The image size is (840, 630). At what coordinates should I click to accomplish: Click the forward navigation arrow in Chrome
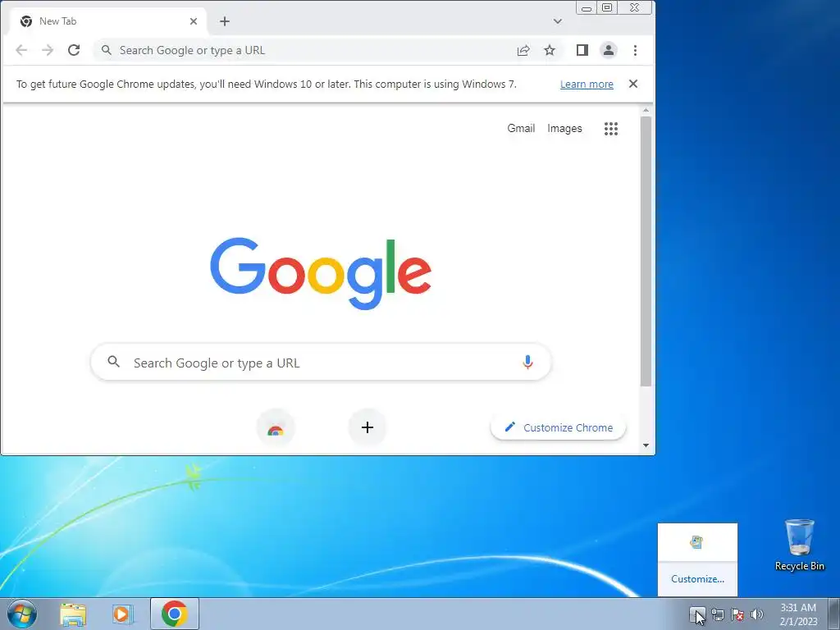(x=48, y=50)
